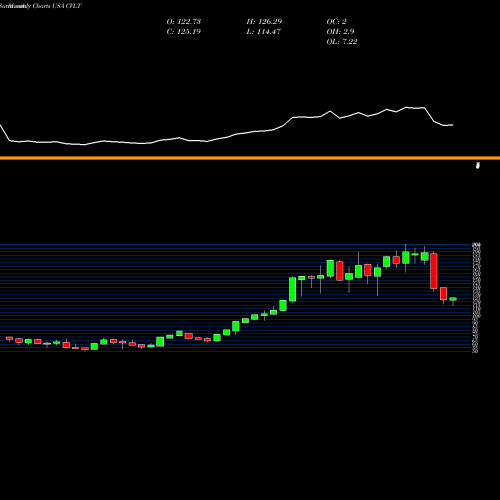Click the 'Monthly Charts USA' title text
Screen dimensions: 500x500
(x=36, y=6)
